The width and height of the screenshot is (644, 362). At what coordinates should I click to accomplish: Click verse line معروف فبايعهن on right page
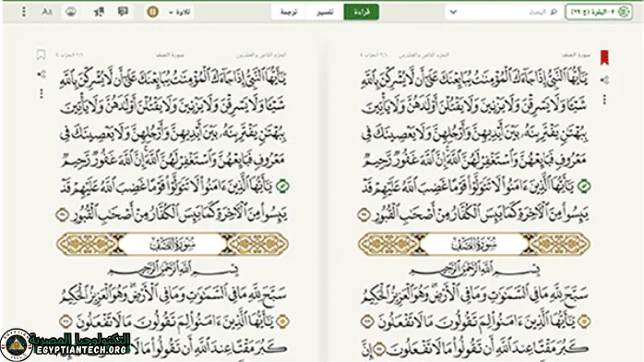tap(474, 160)
